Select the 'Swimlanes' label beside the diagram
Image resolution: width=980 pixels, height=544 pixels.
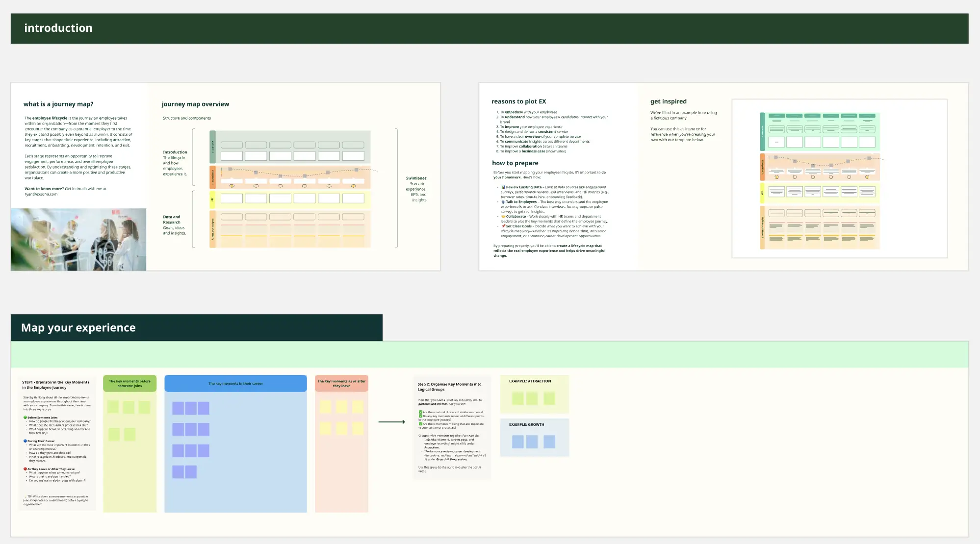tap(416, 178)
